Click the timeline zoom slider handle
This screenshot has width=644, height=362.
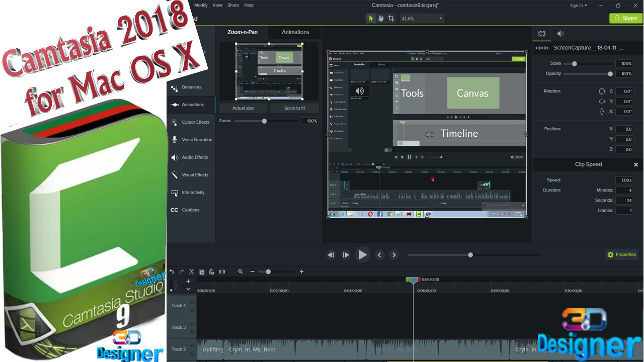point(268,271)
